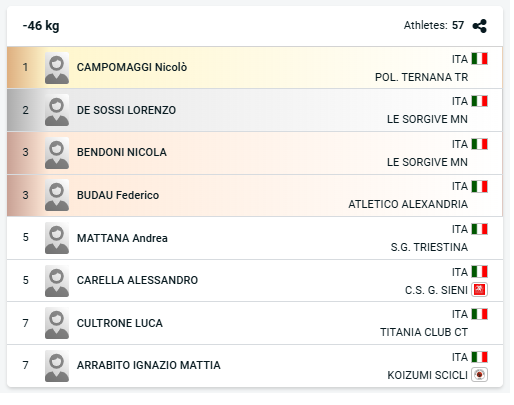Select MATTANA Andrea name link
This screenshot has width=514, height=405.
click(x=122, y=238)
